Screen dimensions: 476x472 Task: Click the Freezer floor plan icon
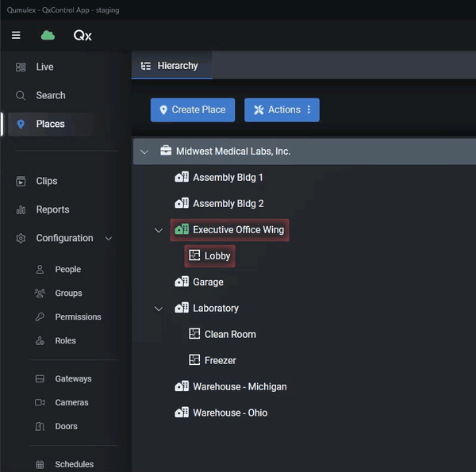(x=194, y=359)
